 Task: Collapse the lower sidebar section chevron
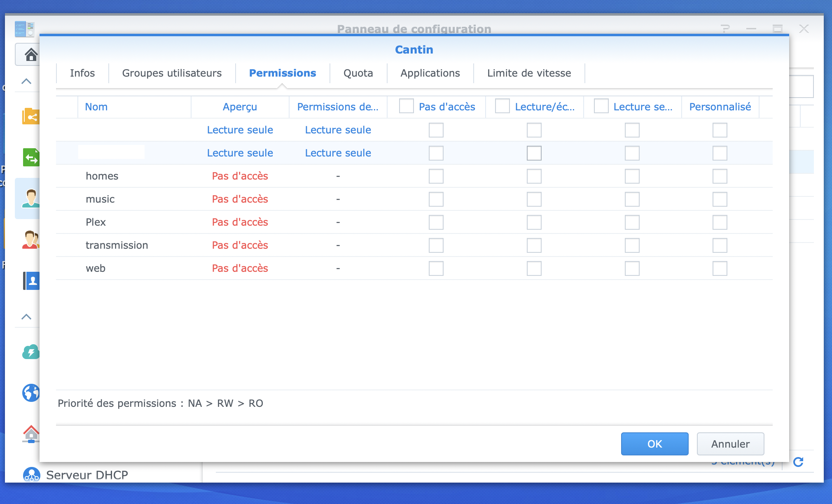click(26, 317)
